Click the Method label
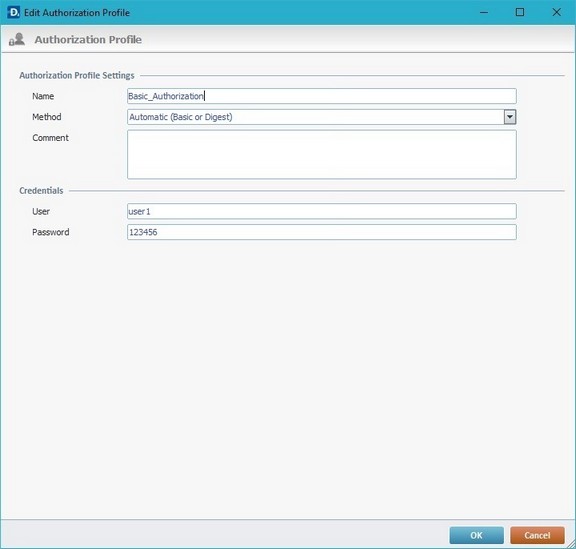 47,117
